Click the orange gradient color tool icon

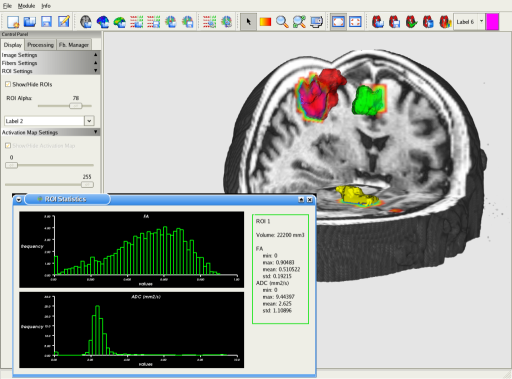point(265,22)
